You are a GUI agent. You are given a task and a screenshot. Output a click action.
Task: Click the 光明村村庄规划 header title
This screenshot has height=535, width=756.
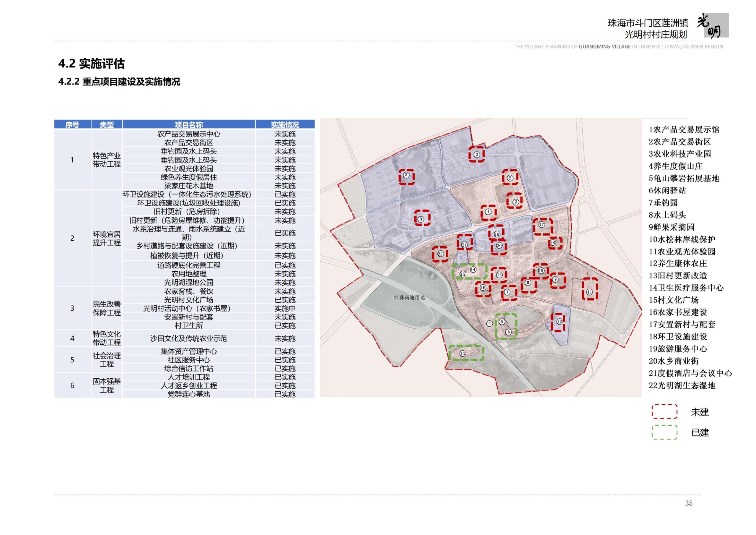pyautogui.click(x=656, y=35)
